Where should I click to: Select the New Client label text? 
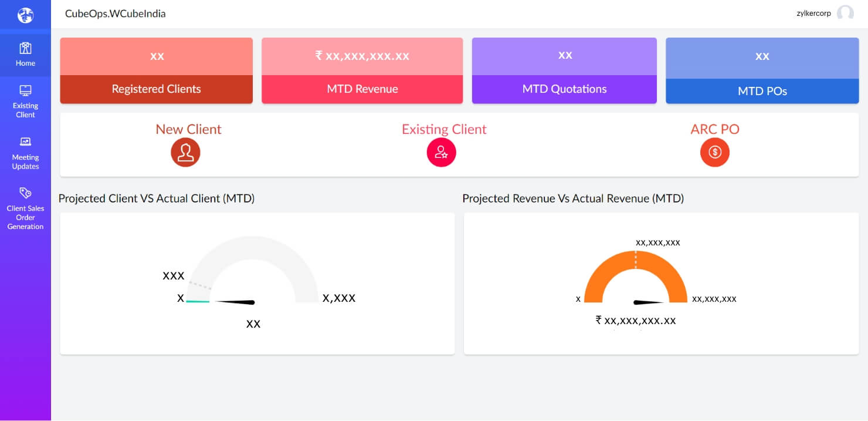click(x=188, y=129)
